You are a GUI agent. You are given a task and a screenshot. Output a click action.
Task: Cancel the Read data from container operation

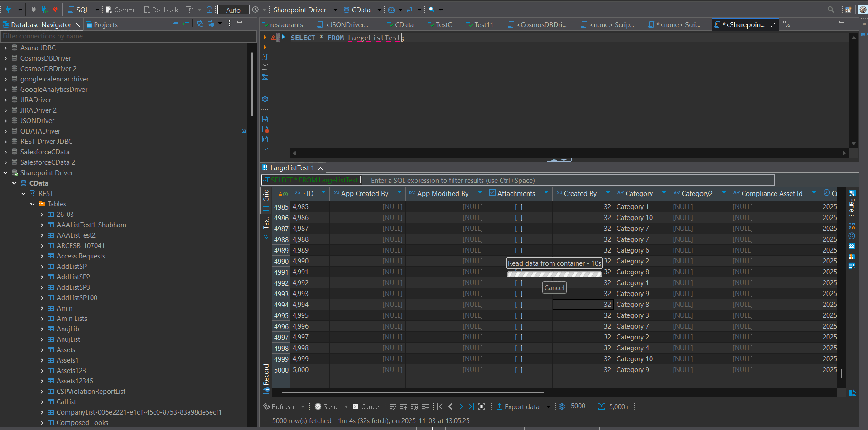point(555,287)
